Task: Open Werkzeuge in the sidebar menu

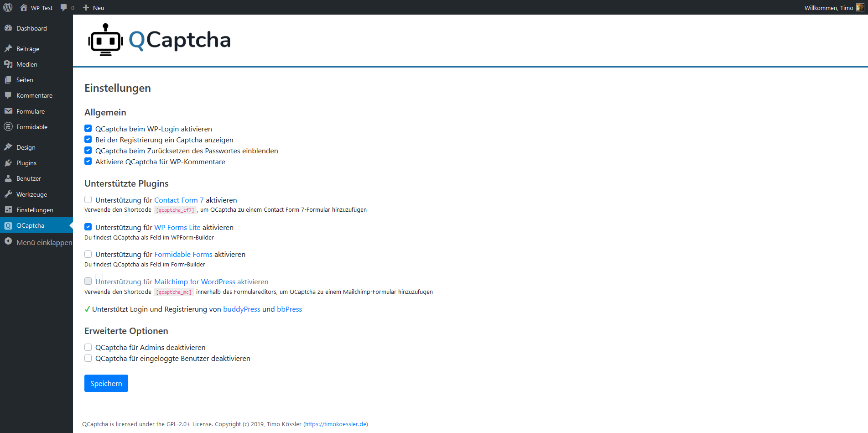Action: pos(36,194)
